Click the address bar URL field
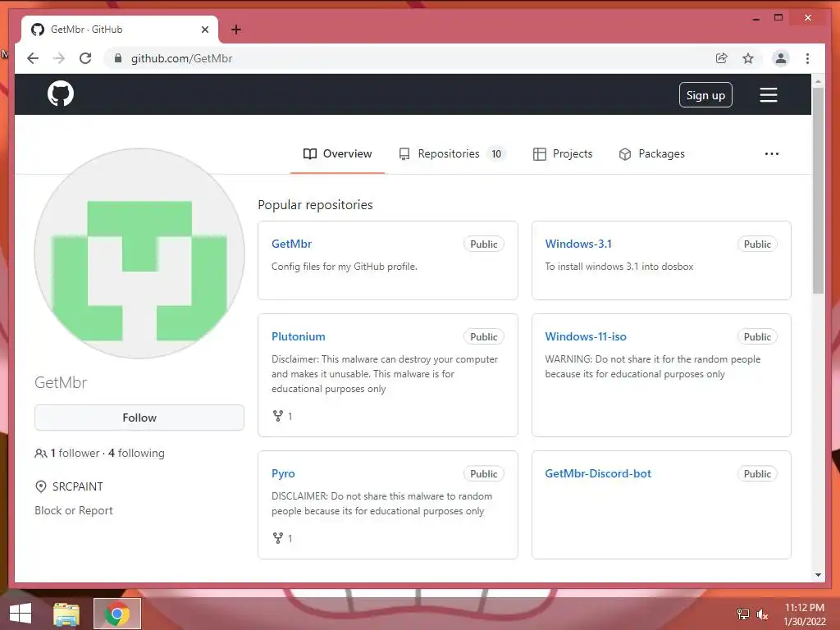Image resolution: width=840 pixels, height=630 pixels. point(418,58)
